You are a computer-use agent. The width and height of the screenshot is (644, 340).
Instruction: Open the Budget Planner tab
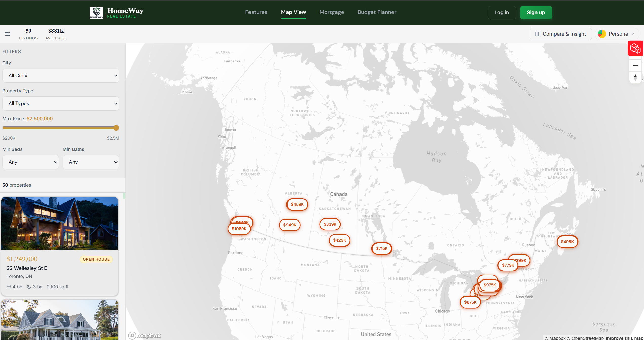(x=377, y=12)
